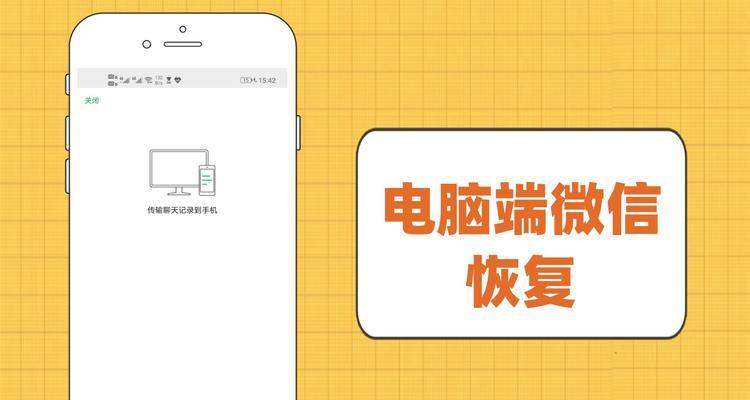Viewport: 750px width, 400px height.
Task: Click the 电脑端微信 headline text
Action: (x=522, y=210)
